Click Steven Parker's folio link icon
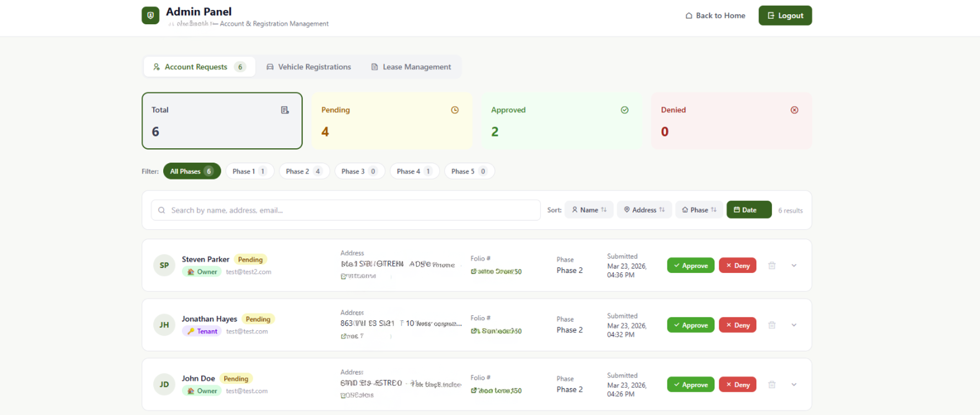This screenshot has width=980, height=415. pyautogui.click(x=474, y=272)
